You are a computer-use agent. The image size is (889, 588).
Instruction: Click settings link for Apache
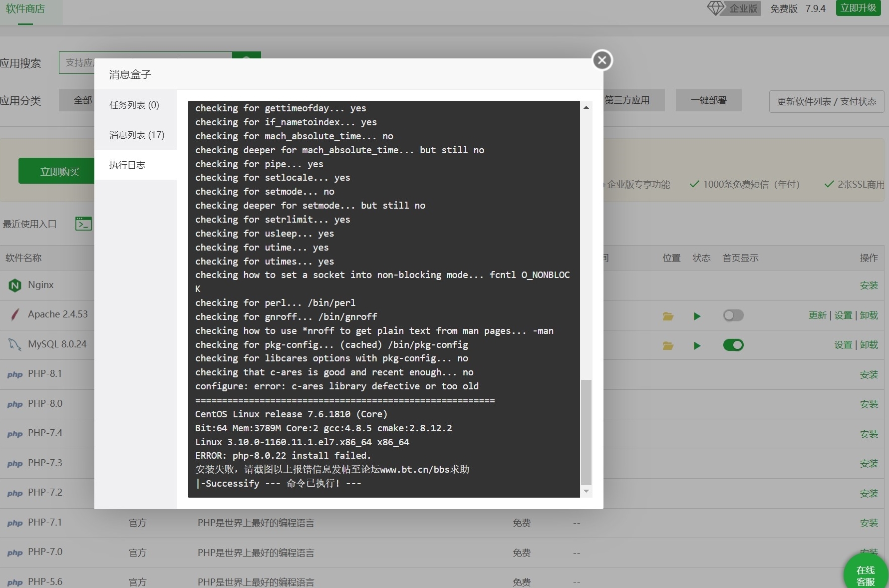(x=843, y=315)
